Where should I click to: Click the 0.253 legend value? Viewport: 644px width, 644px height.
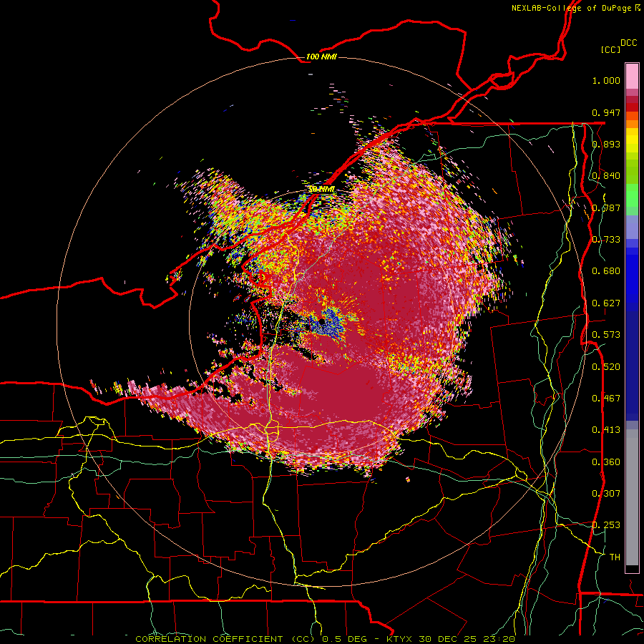click(x=606, y=525)
